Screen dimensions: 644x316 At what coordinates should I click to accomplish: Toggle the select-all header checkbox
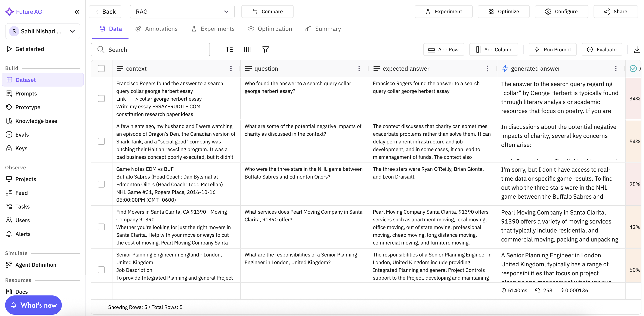click(x=101, y=68)
